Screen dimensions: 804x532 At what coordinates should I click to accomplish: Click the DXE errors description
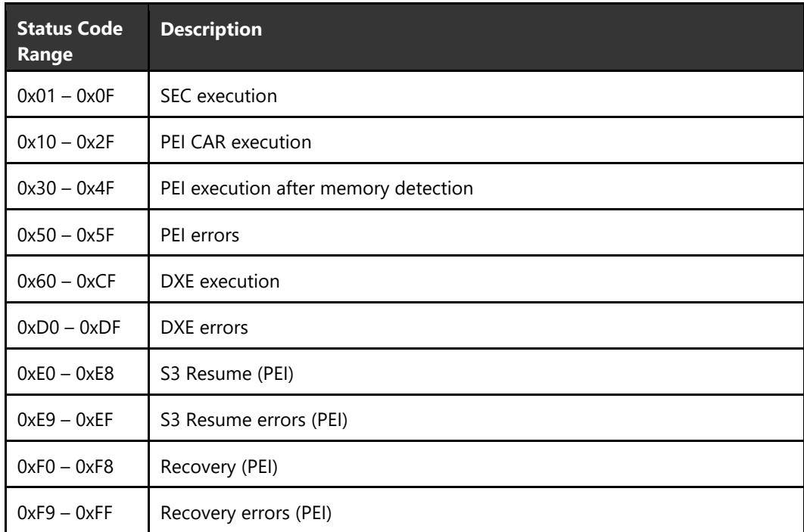(204, 328)
